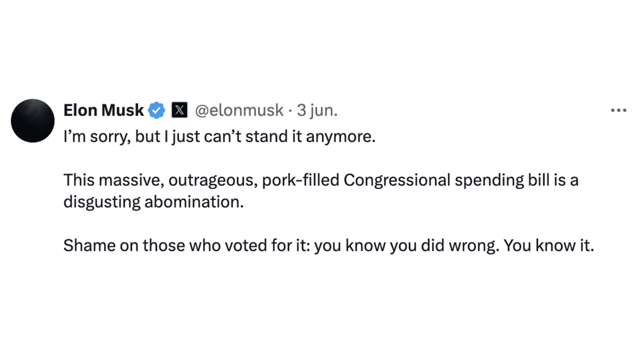The image size is (644, 362).
Task: Click the line "I'm sorry, but I just can't stand it anymore."
Action: tap(219, 137)
